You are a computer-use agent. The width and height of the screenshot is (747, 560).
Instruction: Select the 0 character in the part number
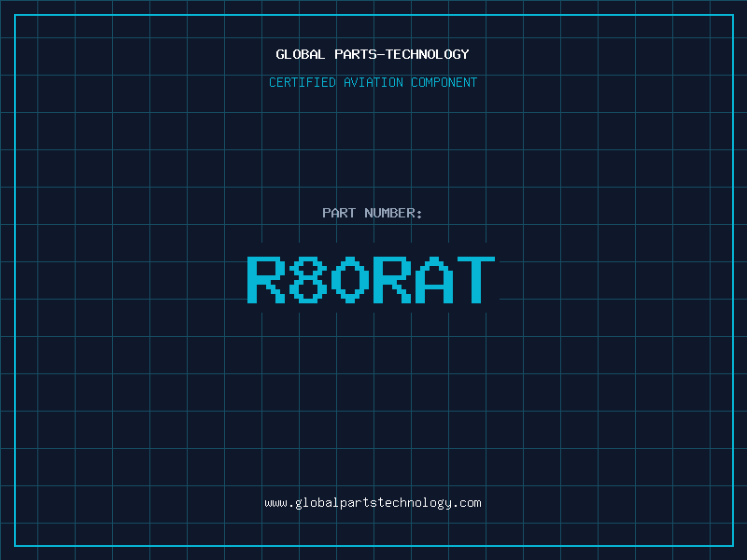coord(349,279)
